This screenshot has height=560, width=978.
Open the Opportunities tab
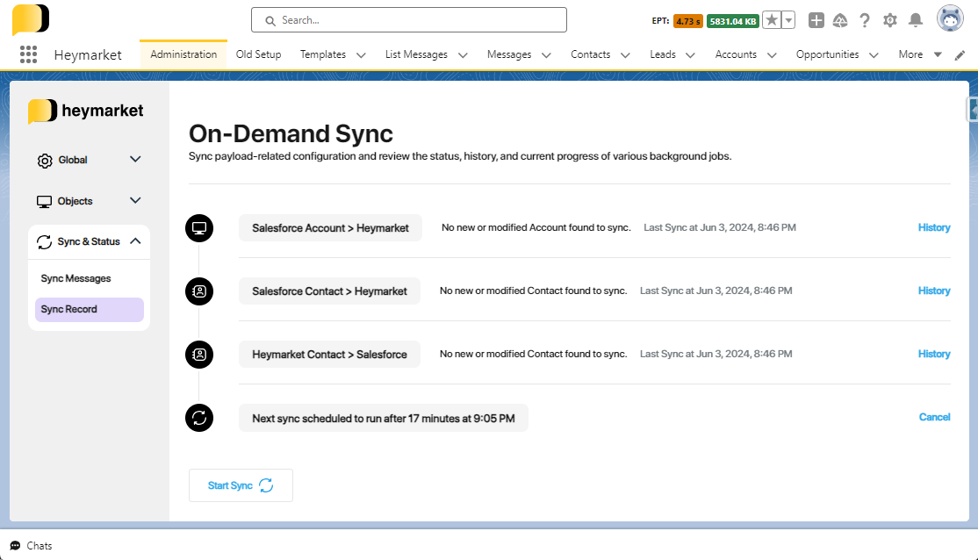click(x=827, y=54)
